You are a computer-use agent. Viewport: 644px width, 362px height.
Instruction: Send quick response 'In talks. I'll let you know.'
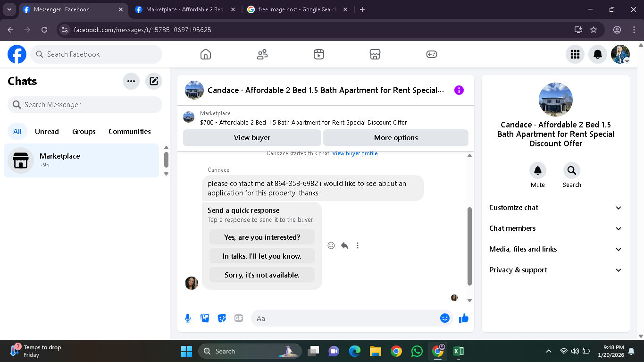[262, 256]
